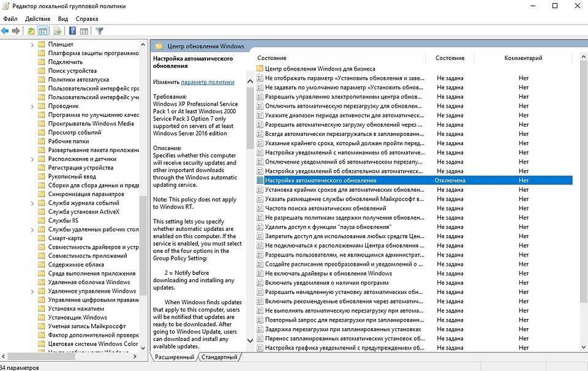The height and width of the screenshot is (371, 588).
Task: Open the Действие menu
Action: pyautogui.click(x=38, y=19)
